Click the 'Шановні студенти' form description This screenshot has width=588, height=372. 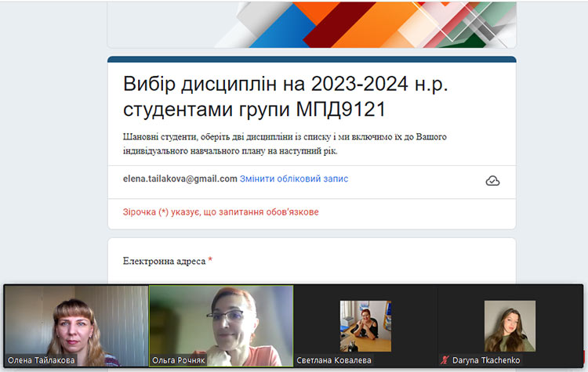click(285, 144)
